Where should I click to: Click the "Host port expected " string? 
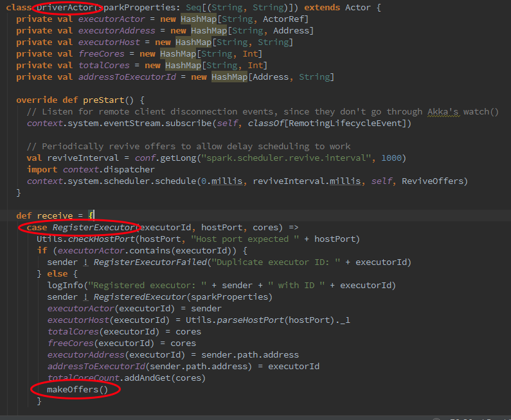(x=245, y=239)
